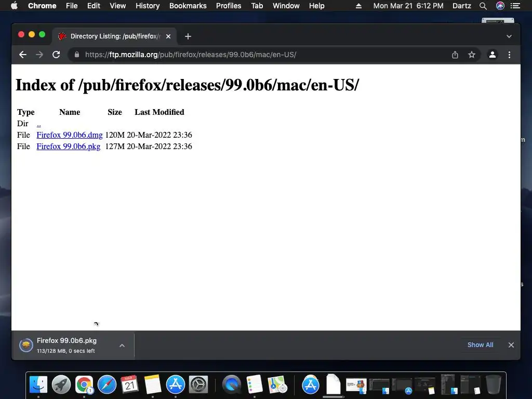Open System Preferences gear in Dock
532x399 pixels.
(x=198, y=384)
